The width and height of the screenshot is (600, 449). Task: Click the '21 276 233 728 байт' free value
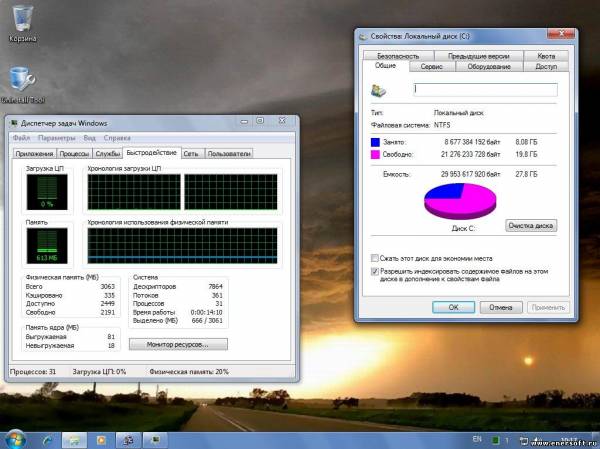[470, 155]
